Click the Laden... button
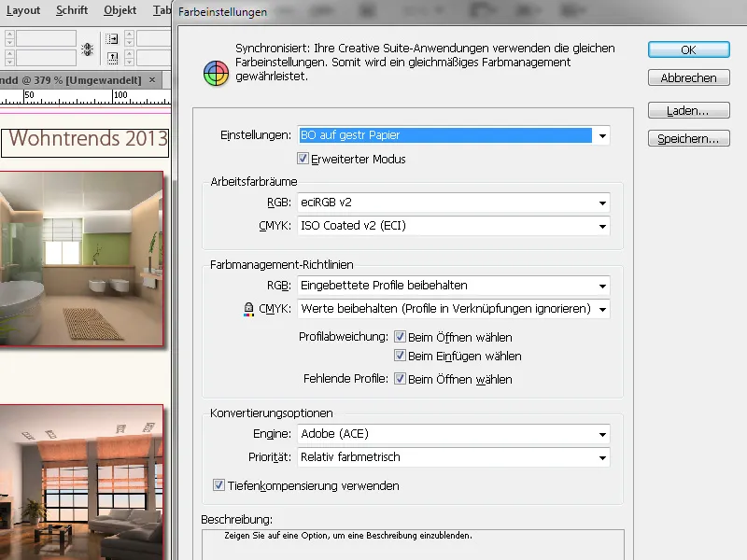The image size is (747, 560). (x=688, y=111)
